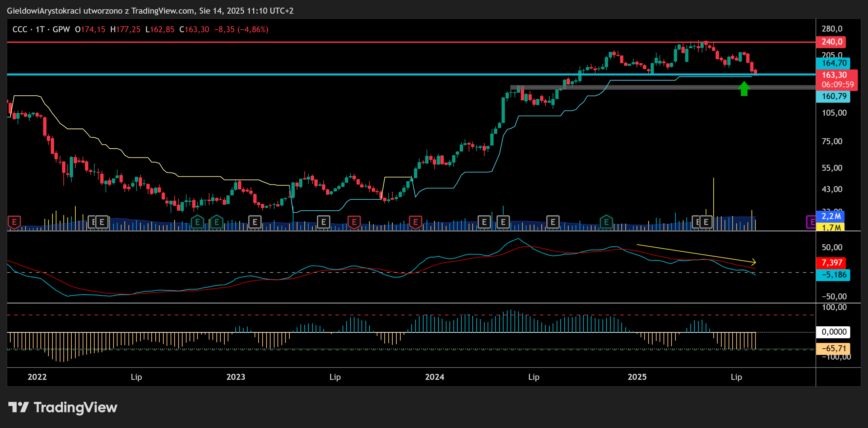Screen dimensions: 868x428
Task: Open the first green earnings marker in late 2022
Action: [x=197, y=222]
